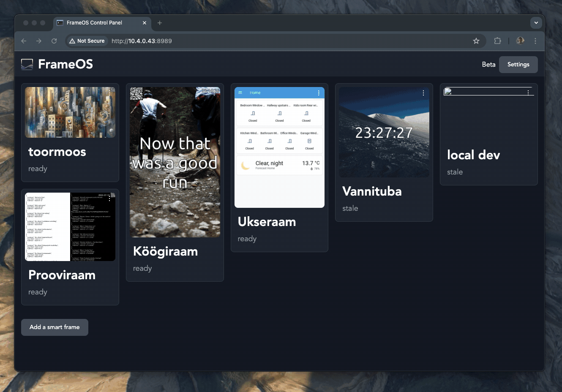
Task: Click the browser profile avatar icon
Action: pos(520,41)
